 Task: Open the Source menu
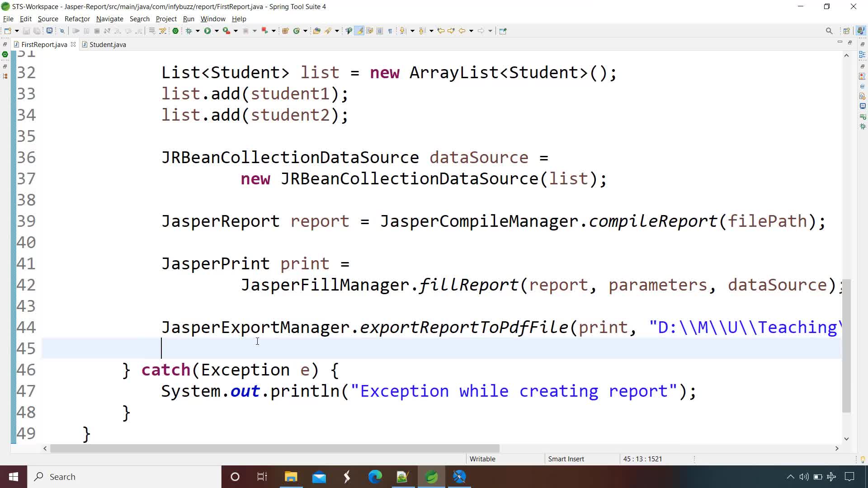(48, 19)
